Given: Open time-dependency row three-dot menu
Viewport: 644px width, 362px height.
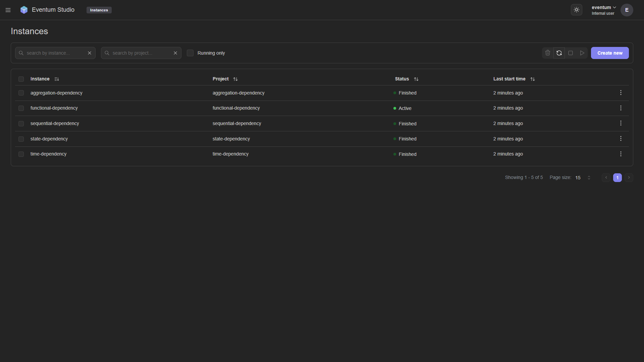Looking at the screenshot, I should 621,154.
